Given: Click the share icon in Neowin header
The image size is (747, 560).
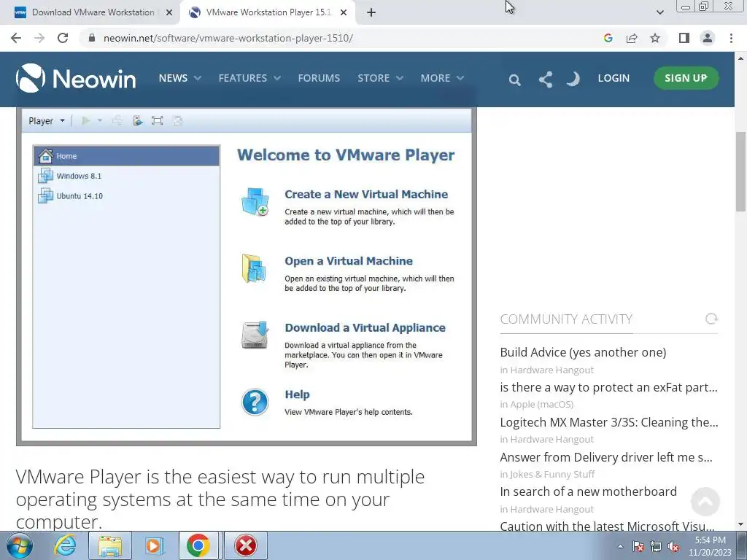Looking at the screenshot, I should pos(546,79).
